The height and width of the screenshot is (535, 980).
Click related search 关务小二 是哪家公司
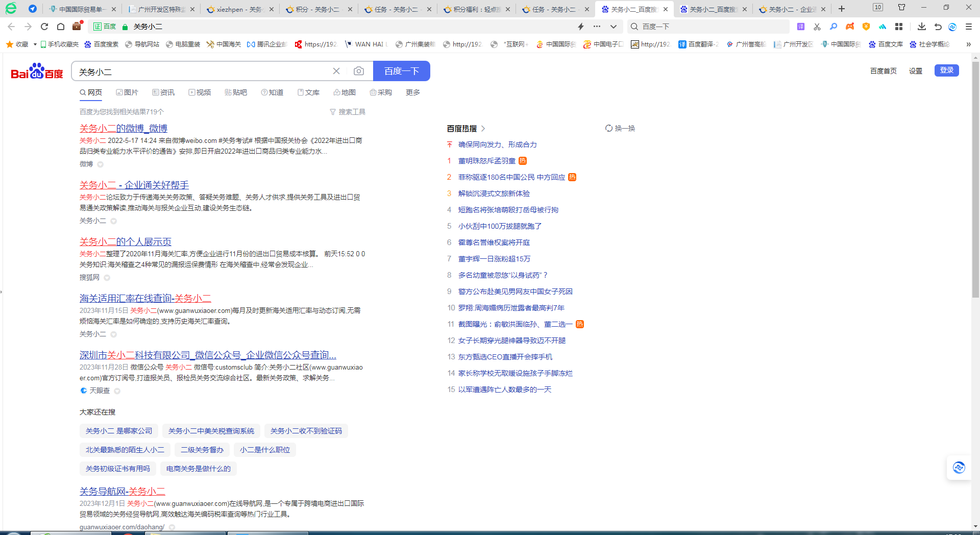119,431
